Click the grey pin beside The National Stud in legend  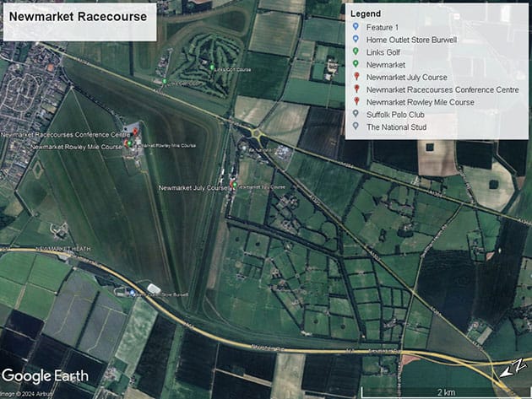[x=356, y=127]
